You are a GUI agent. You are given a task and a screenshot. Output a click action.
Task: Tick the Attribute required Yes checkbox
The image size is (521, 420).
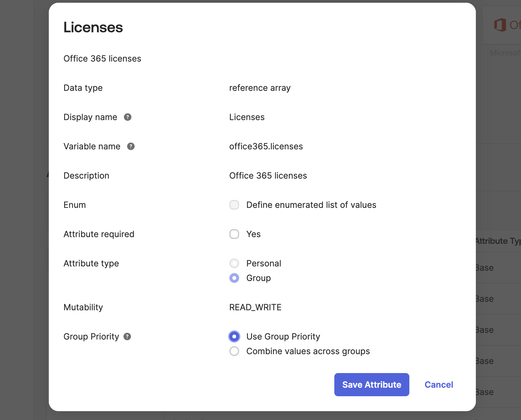point(234,234)
